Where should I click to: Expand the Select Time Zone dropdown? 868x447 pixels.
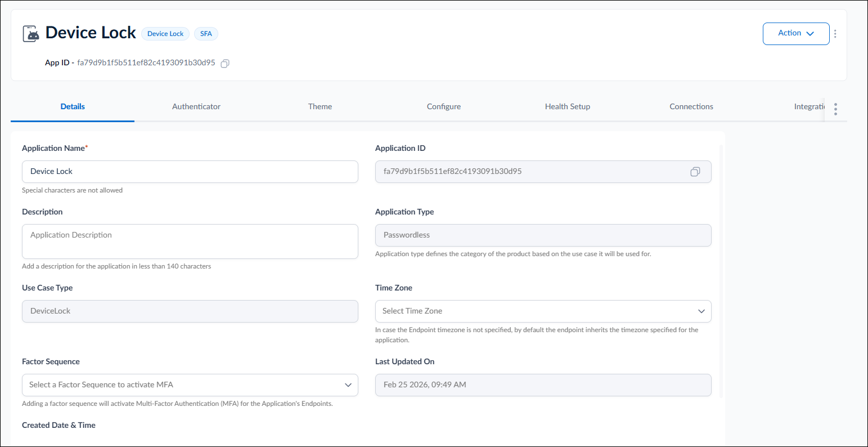point(543,311)
